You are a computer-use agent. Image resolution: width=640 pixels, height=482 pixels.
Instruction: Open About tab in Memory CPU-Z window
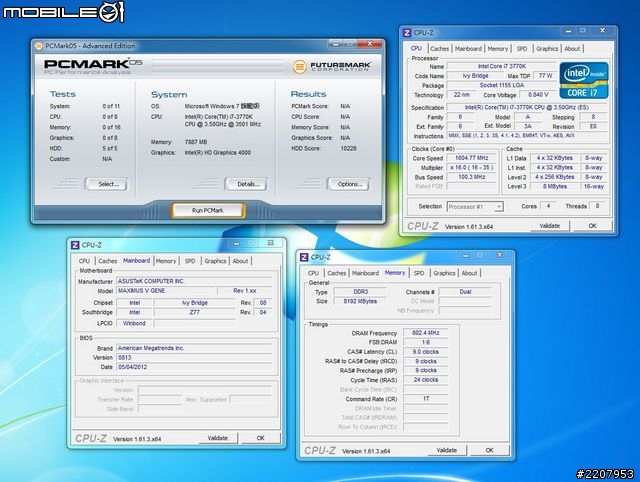[x=469, y=273]
